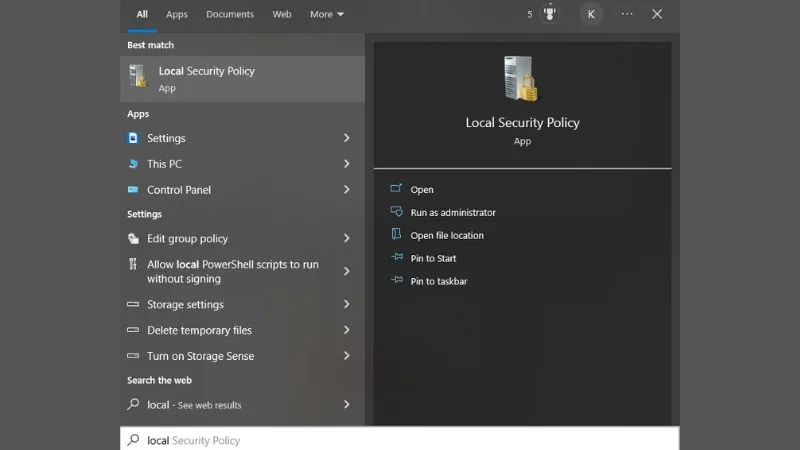Click the 'Control Panel' result text
Viewport: 800px width, 450px height.
(x=179, y=190)
